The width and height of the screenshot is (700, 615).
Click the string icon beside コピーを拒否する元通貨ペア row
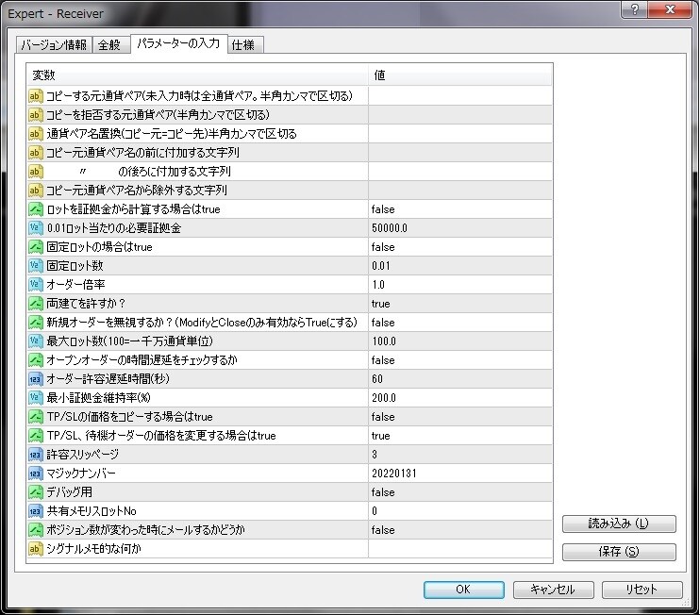pos(35,115)
